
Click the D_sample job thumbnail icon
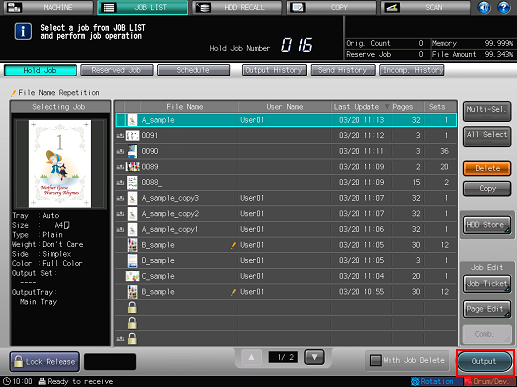coord(132,261)
